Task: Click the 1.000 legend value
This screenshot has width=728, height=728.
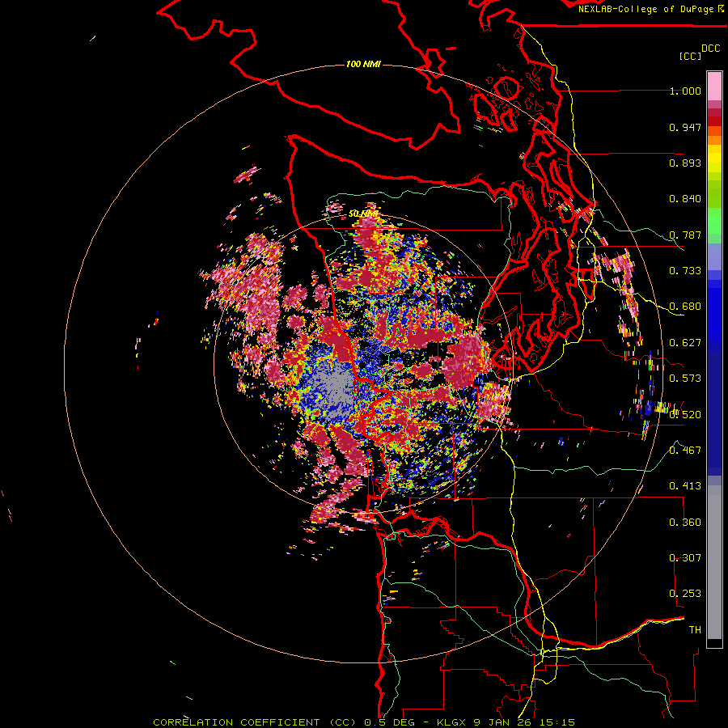Action: click(x=685, y=91)
